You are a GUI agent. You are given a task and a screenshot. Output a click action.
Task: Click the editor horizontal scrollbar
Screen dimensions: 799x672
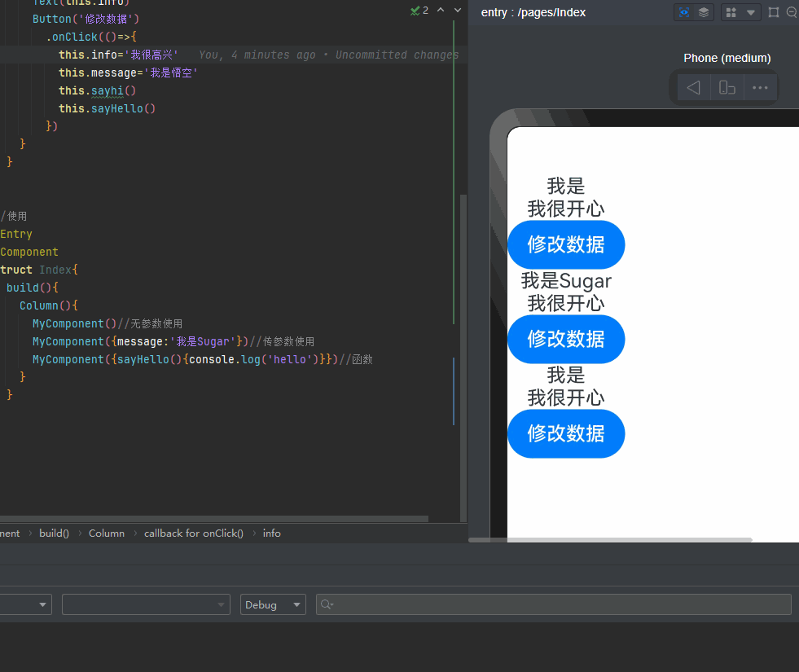pyautogui.click(x=214, y=519)
